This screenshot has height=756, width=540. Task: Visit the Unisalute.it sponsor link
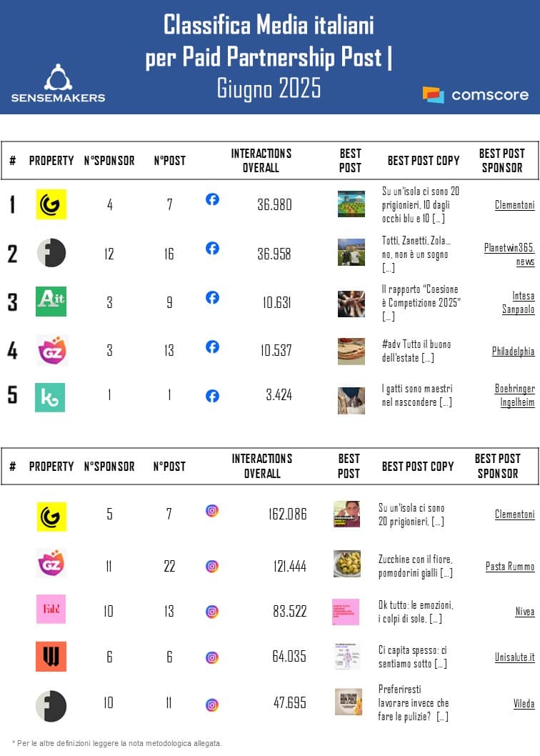point(514,657)
